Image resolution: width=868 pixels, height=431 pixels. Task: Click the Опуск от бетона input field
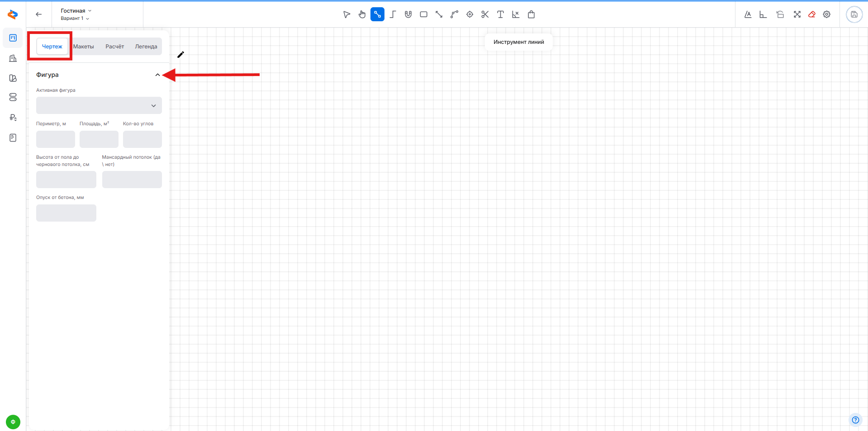[66, 213]
